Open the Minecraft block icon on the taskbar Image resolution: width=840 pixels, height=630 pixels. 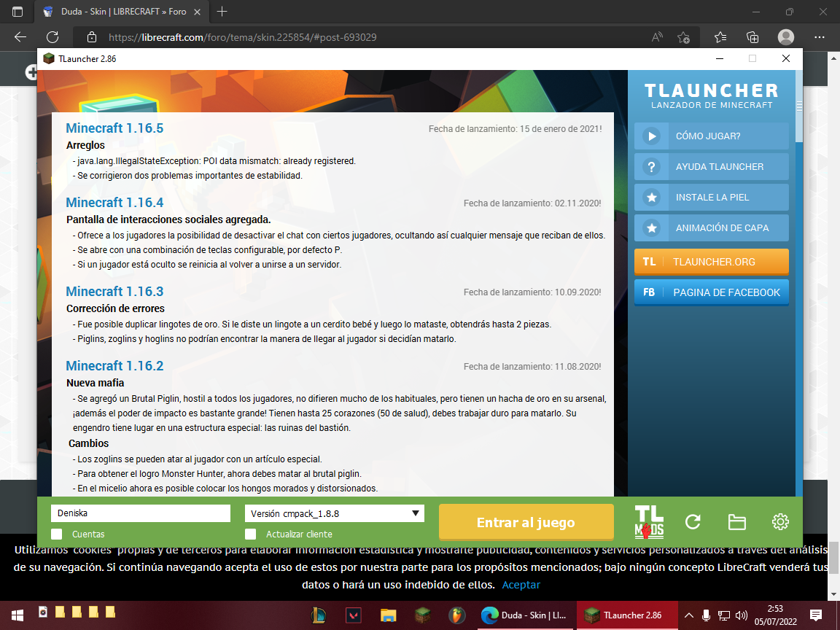coord(423,615)
